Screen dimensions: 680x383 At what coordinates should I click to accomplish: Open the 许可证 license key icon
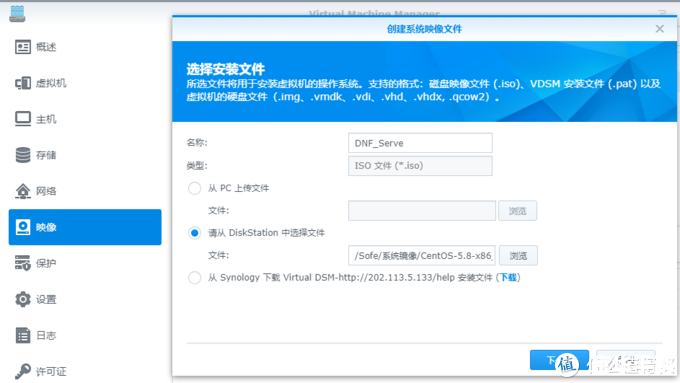point(23,371)
